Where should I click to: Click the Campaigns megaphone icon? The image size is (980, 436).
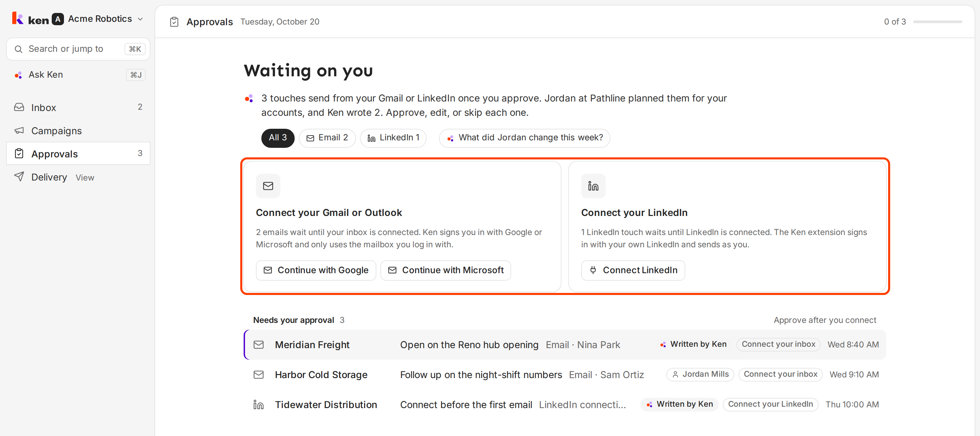[x=19, y=130]
